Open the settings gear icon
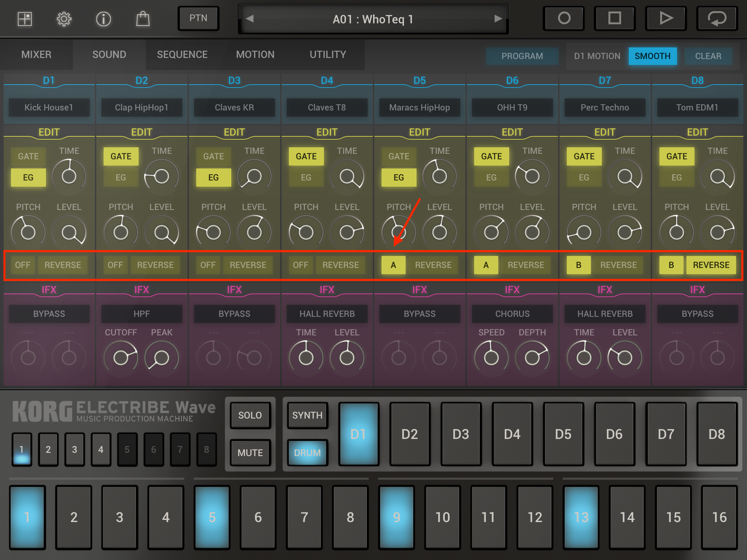The height and width of the screenshot is (560, 747). (64, 19)
